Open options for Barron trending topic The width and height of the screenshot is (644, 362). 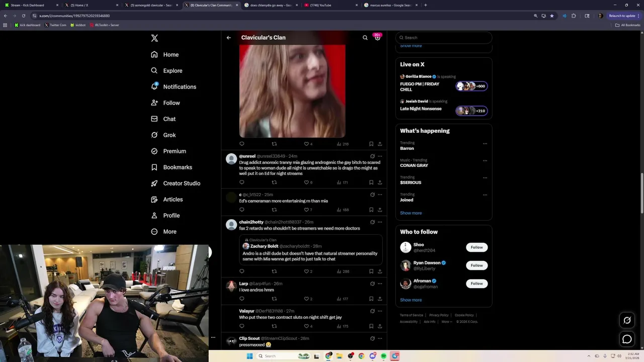tap(485, 143)
